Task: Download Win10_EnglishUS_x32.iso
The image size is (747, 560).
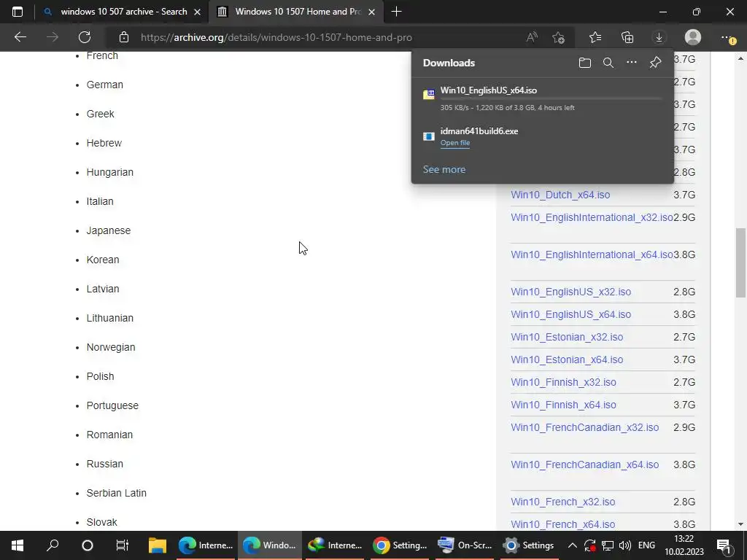Action: click(x=570, y=292)
